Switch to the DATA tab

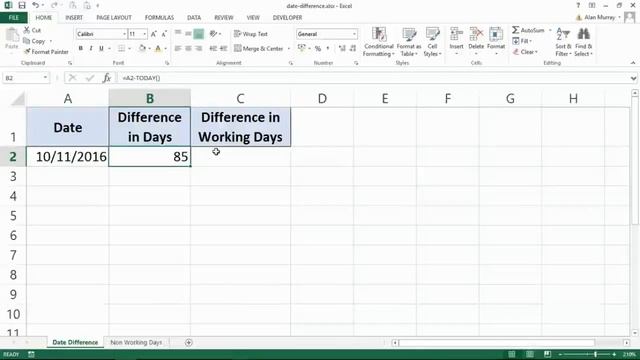pos(194,18)
